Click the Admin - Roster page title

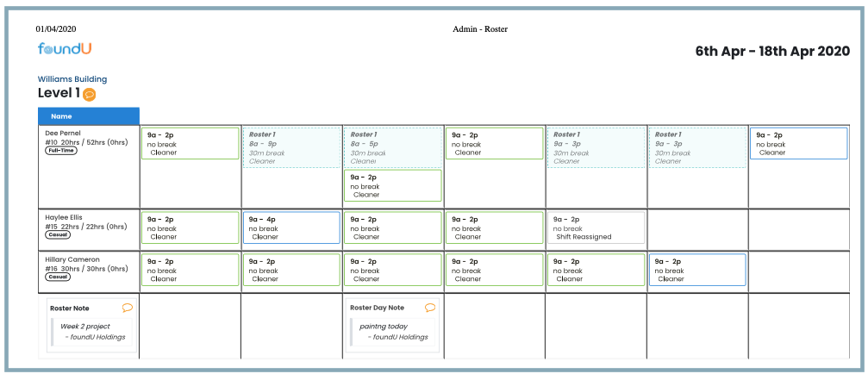point(480,29)
